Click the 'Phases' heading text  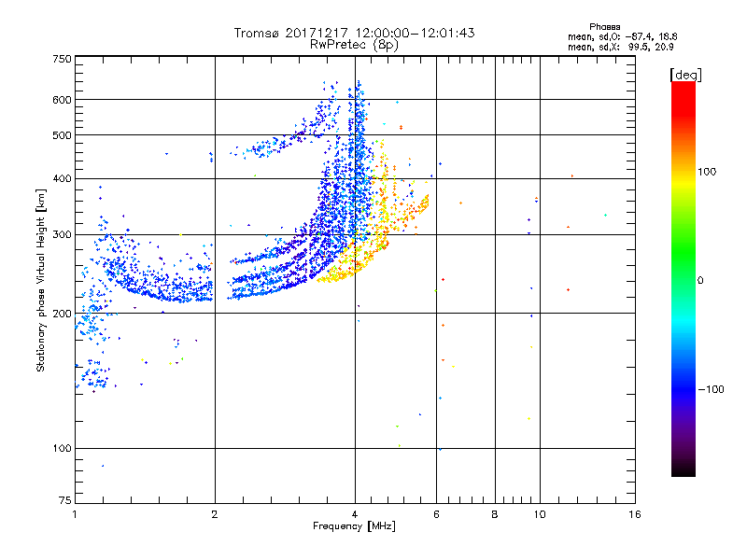(604, 27)
